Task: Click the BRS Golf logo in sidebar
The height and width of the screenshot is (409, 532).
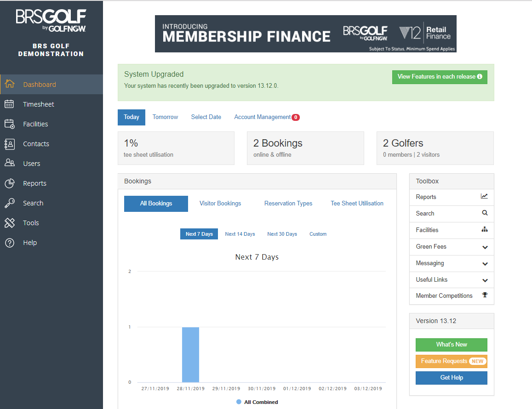Action: pos(51,20)
